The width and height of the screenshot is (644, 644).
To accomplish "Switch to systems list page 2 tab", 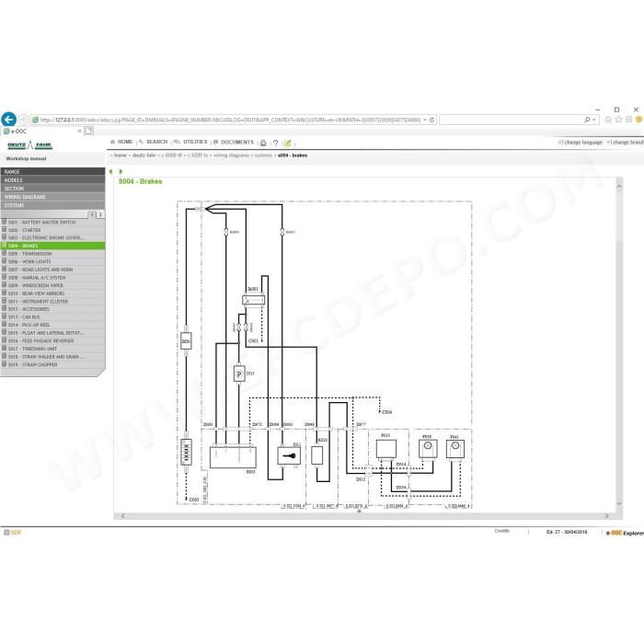I will click(99, 214).
